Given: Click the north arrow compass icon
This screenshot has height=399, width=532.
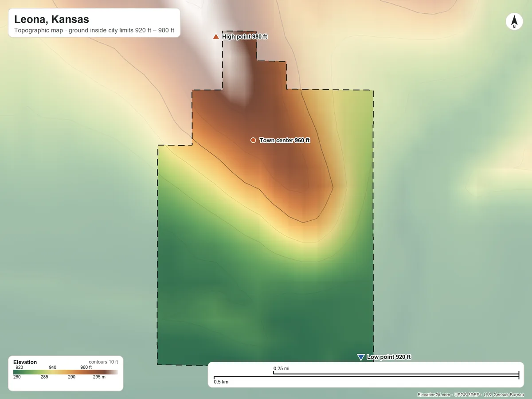Looking at the screenshot, I should pos(514,22).
